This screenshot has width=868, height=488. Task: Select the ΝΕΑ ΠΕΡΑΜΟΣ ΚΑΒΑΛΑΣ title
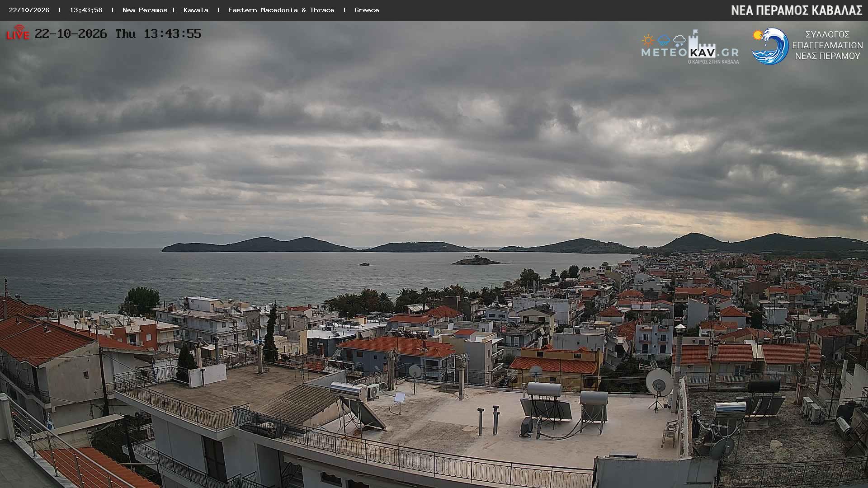pos(797,10)
